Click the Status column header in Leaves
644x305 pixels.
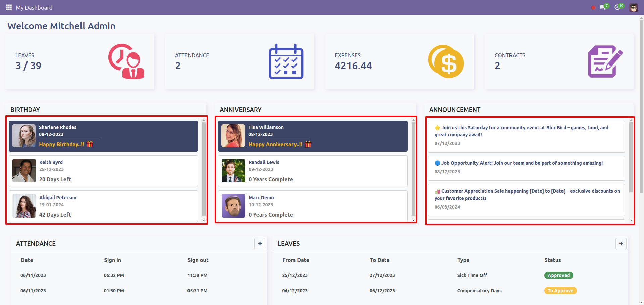pos(552,260)
